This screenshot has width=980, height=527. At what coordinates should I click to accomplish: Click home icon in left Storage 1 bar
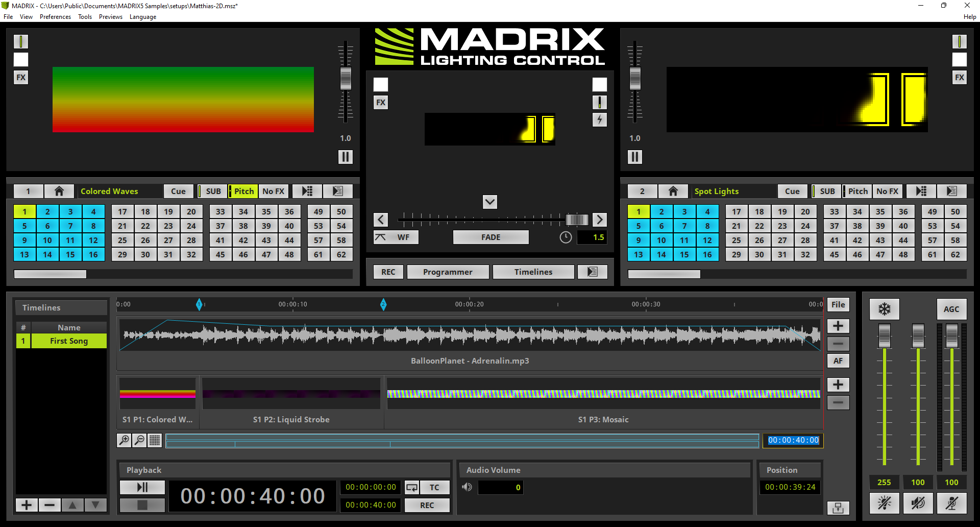pyautogui.click(x=59, y=191)
